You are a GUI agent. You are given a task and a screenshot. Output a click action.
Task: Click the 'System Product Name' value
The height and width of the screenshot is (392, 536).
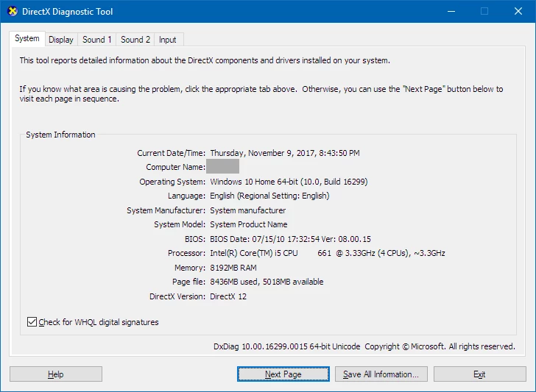point(249,224)
